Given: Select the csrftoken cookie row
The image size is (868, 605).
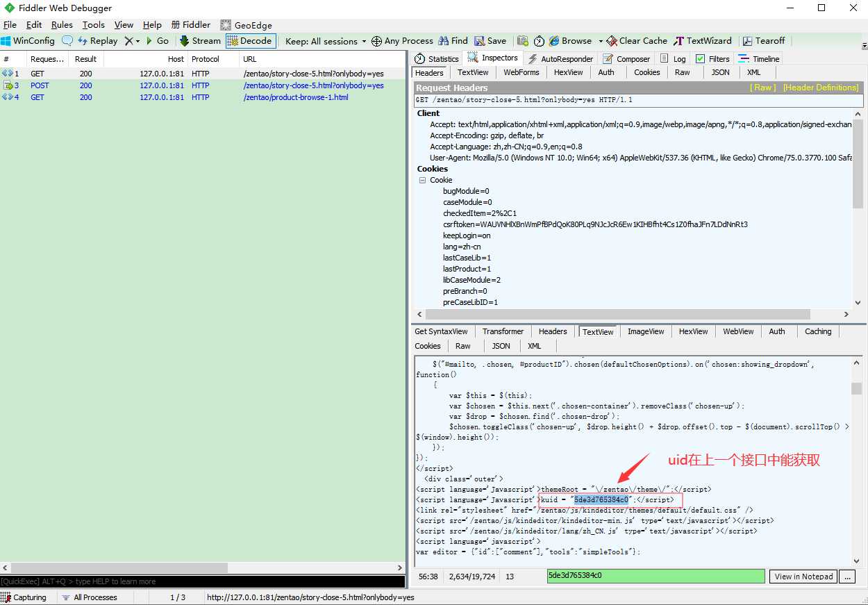Looking at the screenshot, I should [x=595, y=224].
